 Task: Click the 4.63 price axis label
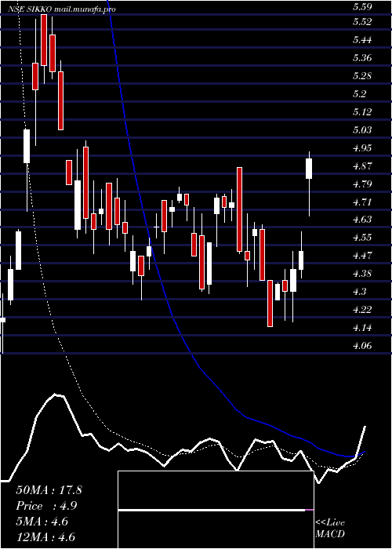(x=362, y=220)
